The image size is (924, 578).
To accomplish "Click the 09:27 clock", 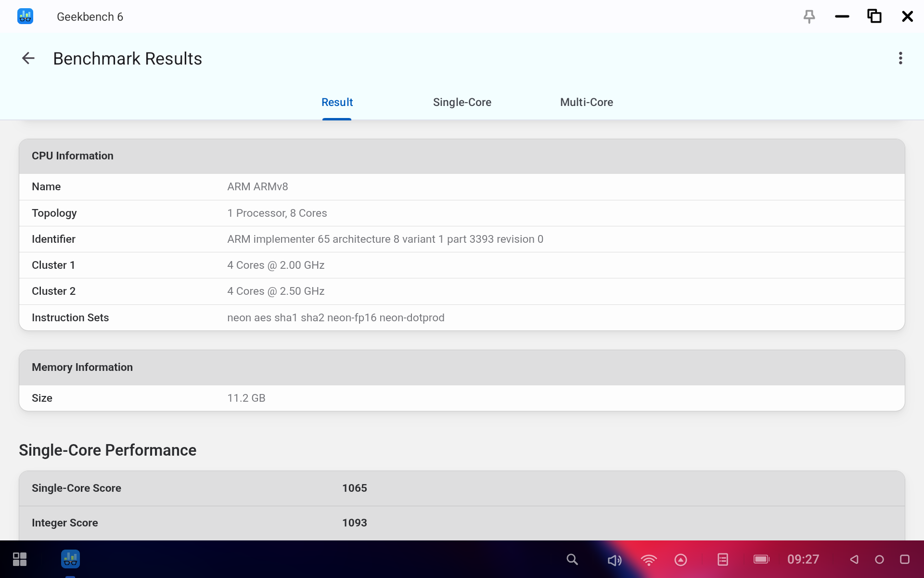I will [803, 559].
